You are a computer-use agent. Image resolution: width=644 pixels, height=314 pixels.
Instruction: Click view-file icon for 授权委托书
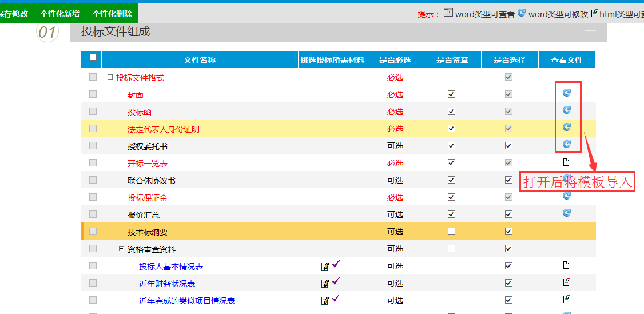567,144
